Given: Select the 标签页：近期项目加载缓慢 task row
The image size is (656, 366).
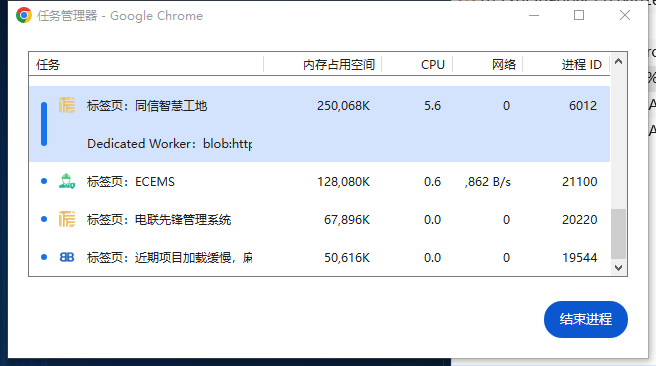Looking at the screenshot, I should point(320,257).
